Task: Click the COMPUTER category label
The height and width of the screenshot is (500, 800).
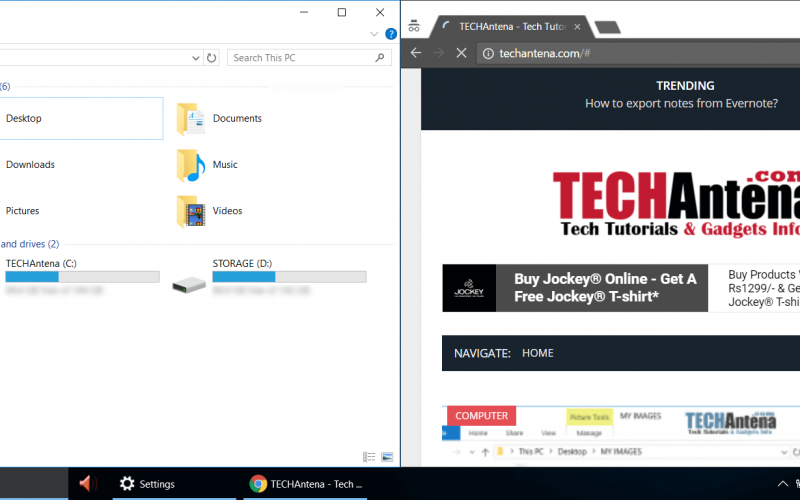Action: click(x=481, y=416)
